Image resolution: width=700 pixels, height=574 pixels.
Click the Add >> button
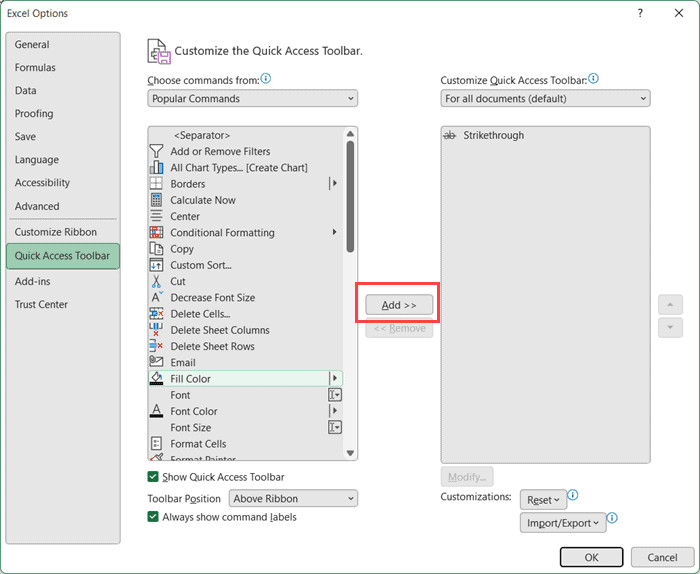click(x=399, y=305)
